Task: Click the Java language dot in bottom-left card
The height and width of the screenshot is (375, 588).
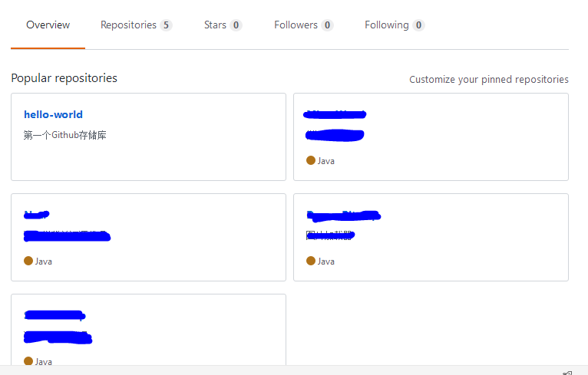Action: click(x=28, y=360)
